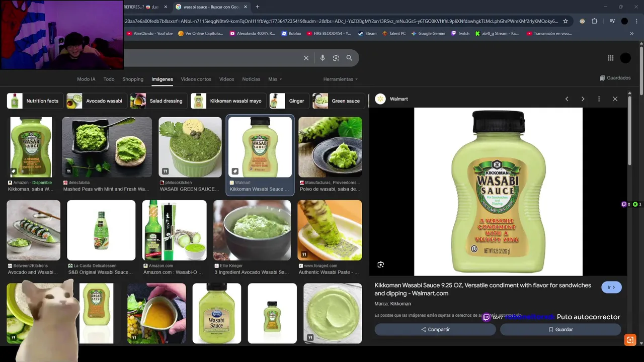644x362 pixels.
Task: Expand the Herramientas tools dropdown
Action: click(341, 79)
